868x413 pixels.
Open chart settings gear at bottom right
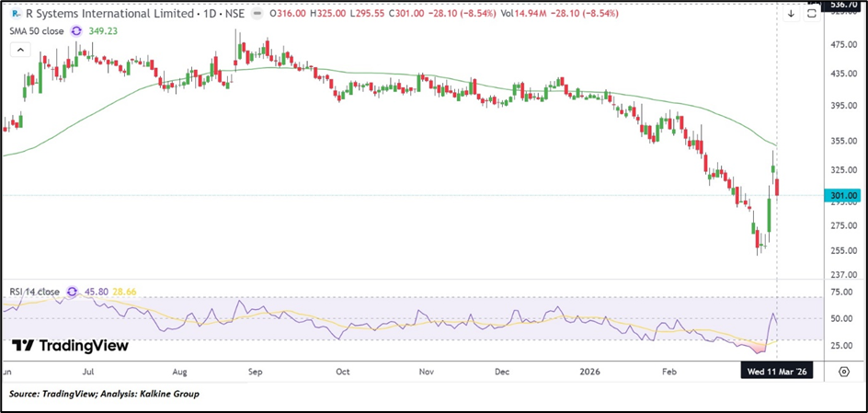point(844,371)
